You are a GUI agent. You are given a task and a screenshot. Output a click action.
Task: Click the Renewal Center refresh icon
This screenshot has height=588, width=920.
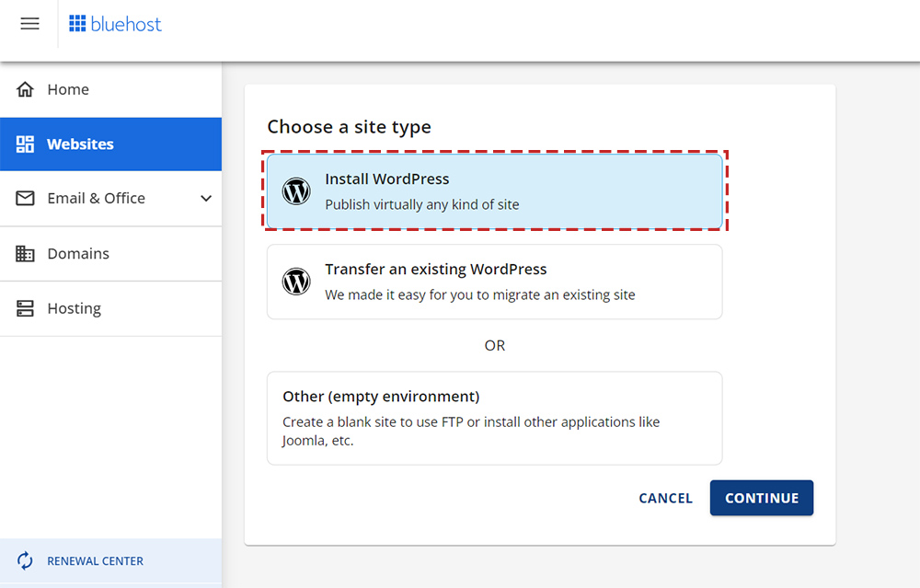pyautogui.click(x=25, y=560)
